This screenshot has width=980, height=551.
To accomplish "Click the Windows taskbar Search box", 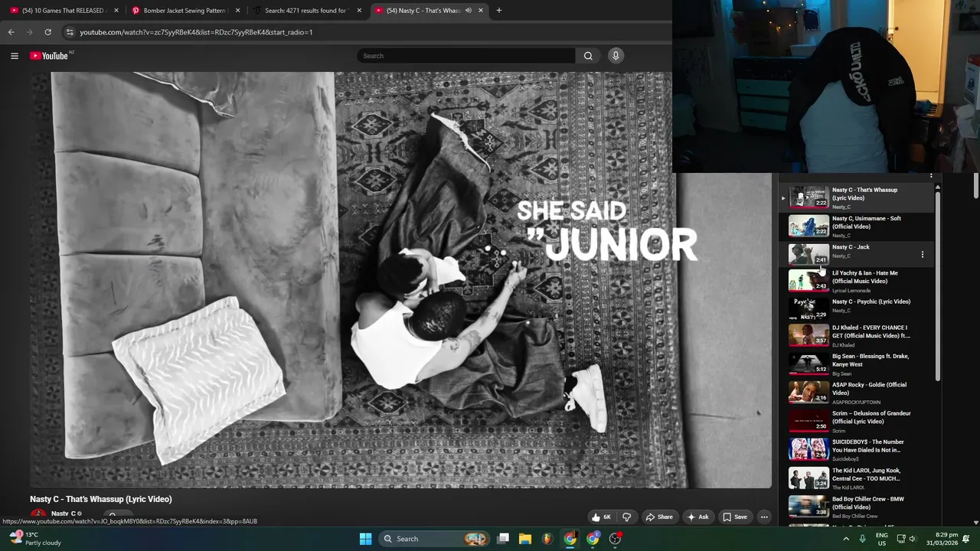I will [x=434, y=539].
